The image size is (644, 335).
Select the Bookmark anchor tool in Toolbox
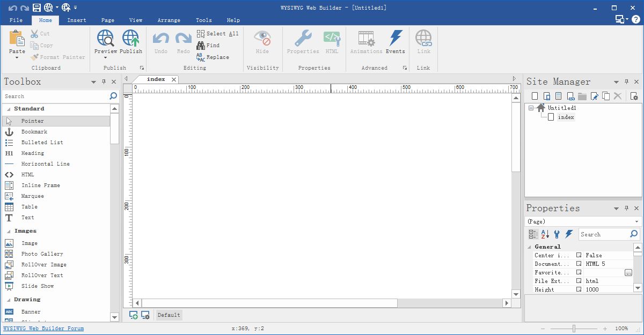coord(56,132)
